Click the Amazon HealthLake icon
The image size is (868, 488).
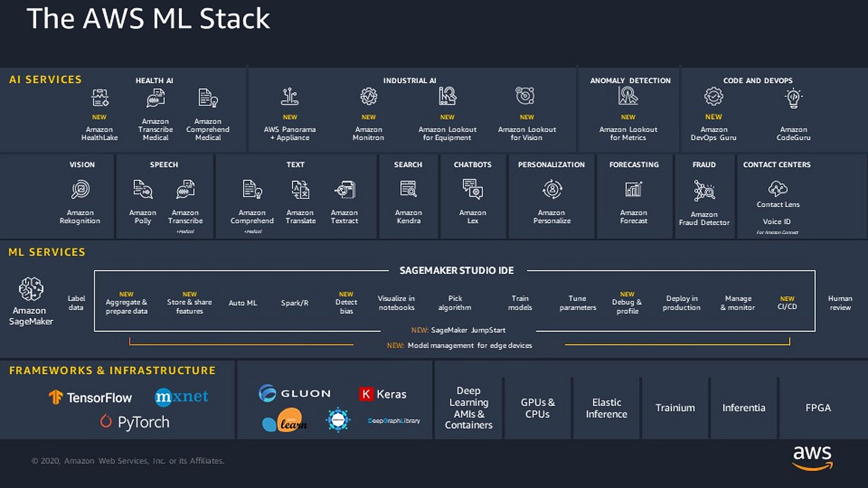(x=100, y=98)
